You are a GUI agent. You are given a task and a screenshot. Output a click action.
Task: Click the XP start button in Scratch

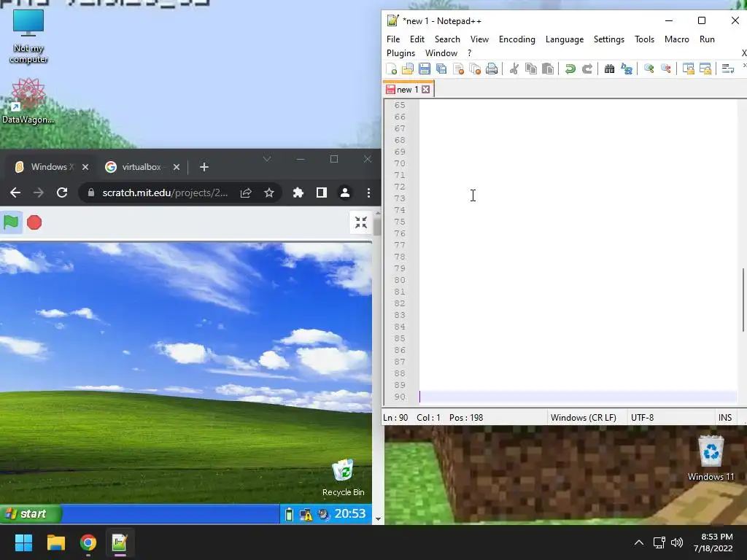31,514
